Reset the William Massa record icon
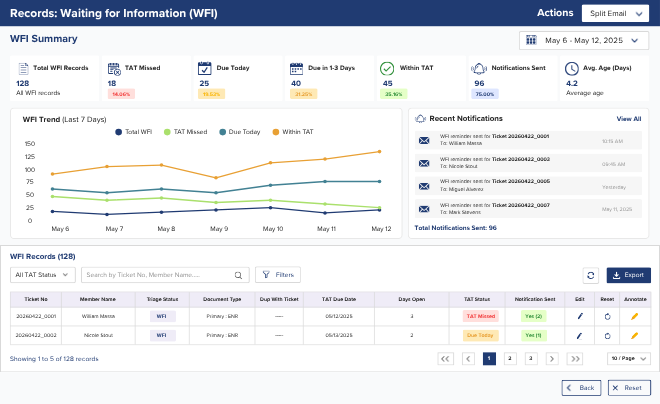This screenshot has width=660, height=404. point(607,316)
